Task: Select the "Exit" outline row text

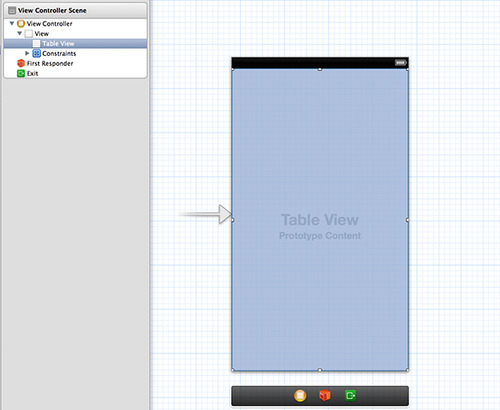Action: [32, 73]
